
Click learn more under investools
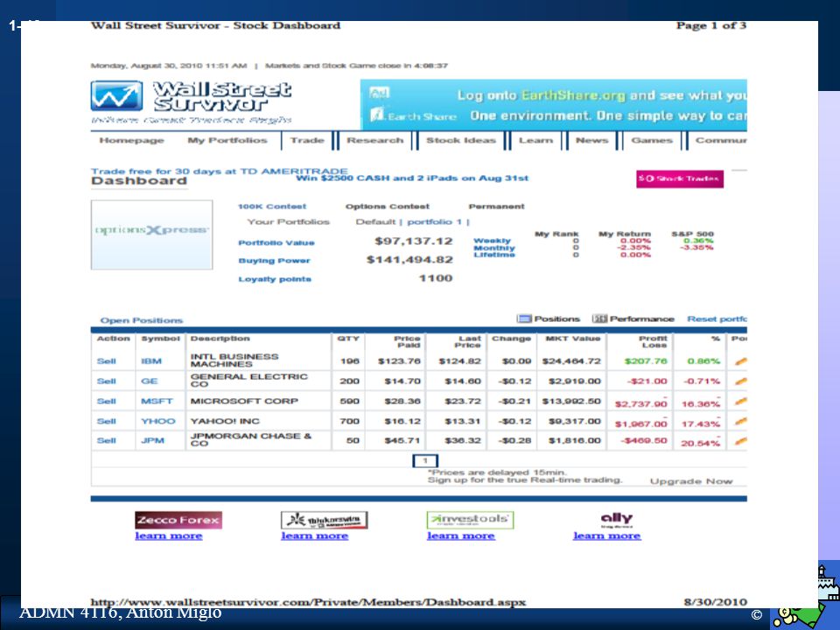pyautogui.click(x=461, y=535)
